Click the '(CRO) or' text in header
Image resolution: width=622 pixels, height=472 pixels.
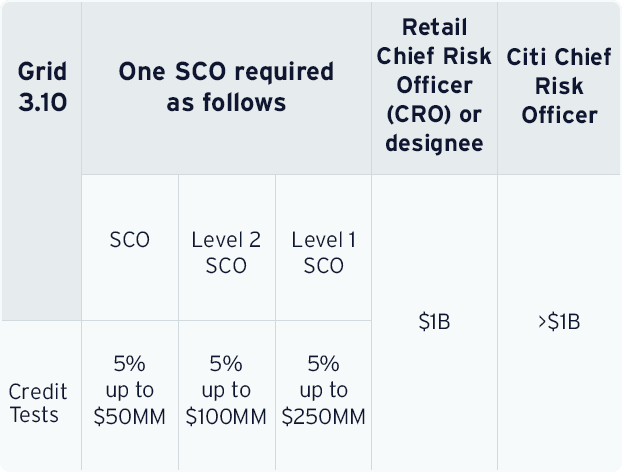tap(434, 114)
